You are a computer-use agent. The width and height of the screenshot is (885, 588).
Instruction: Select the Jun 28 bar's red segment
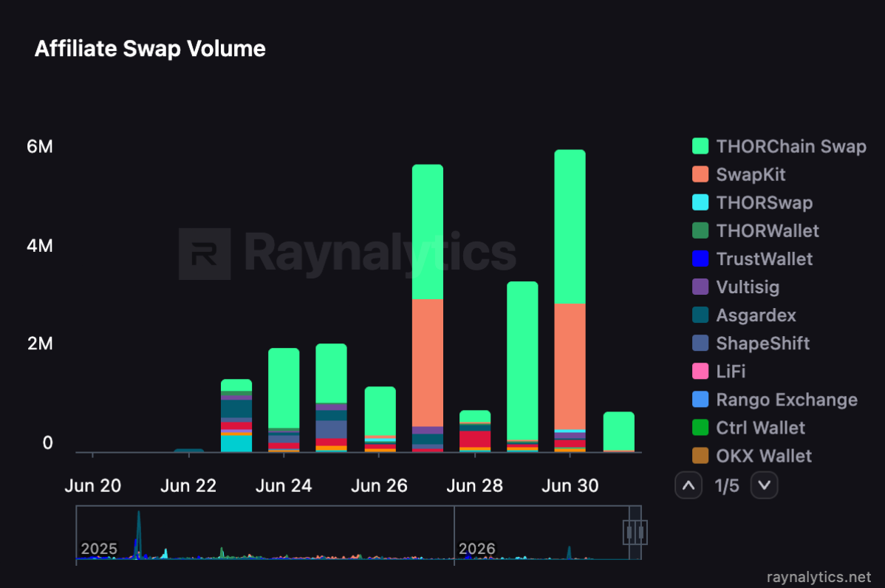[475, 439]
